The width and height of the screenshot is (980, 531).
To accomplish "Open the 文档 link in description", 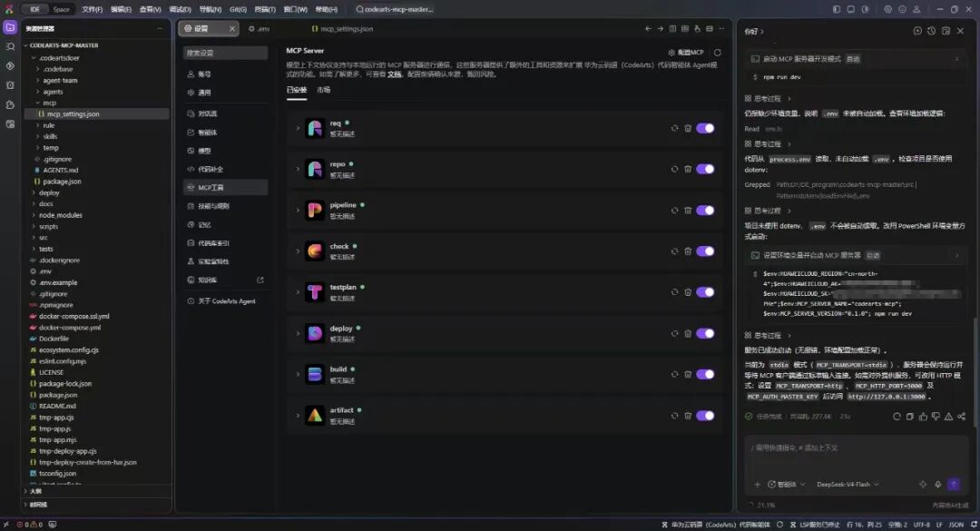I will pos(394,74).
